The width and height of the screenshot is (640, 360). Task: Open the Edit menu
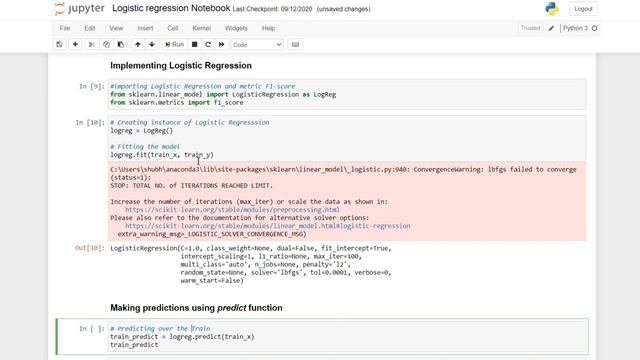click(90, 28)
